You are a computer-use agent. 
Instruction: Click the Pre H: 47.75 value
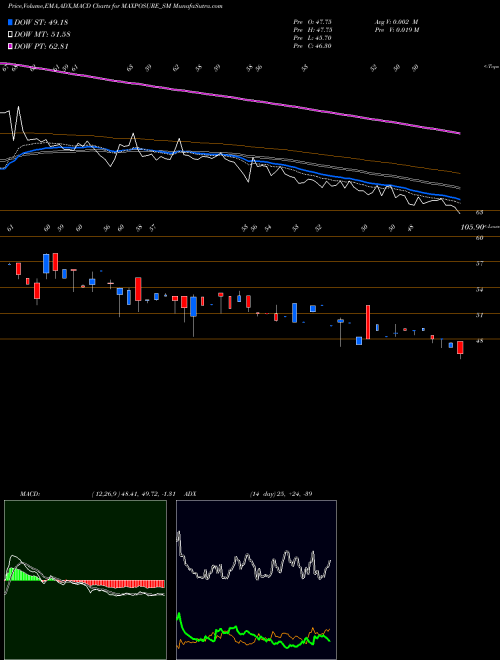click(x=313, y=30)
